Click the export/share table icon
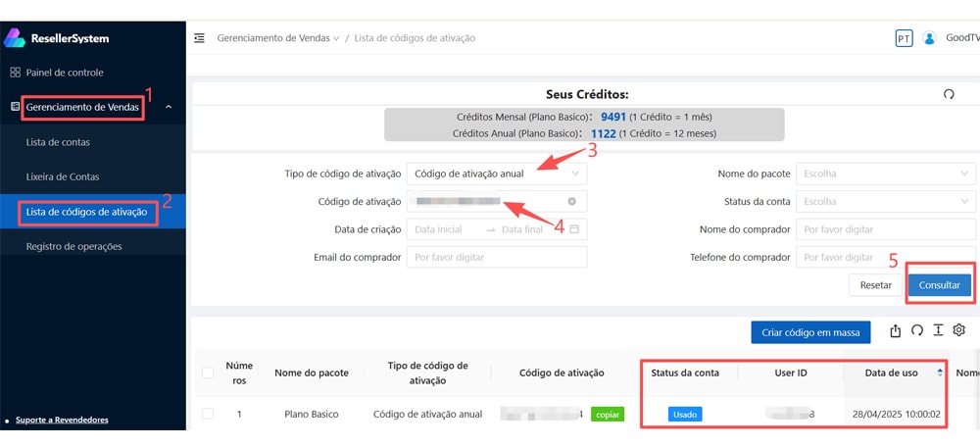Screen dimensions: 980x447 (895, 330)
